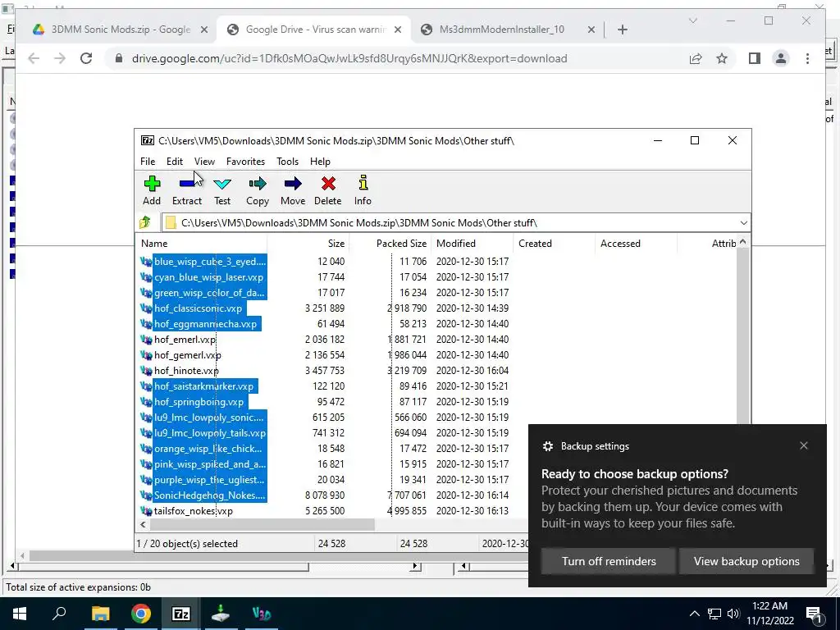Select hof_classicsonic.vxp file
This screenshot has width=840, height=630.
pos(198,308)
